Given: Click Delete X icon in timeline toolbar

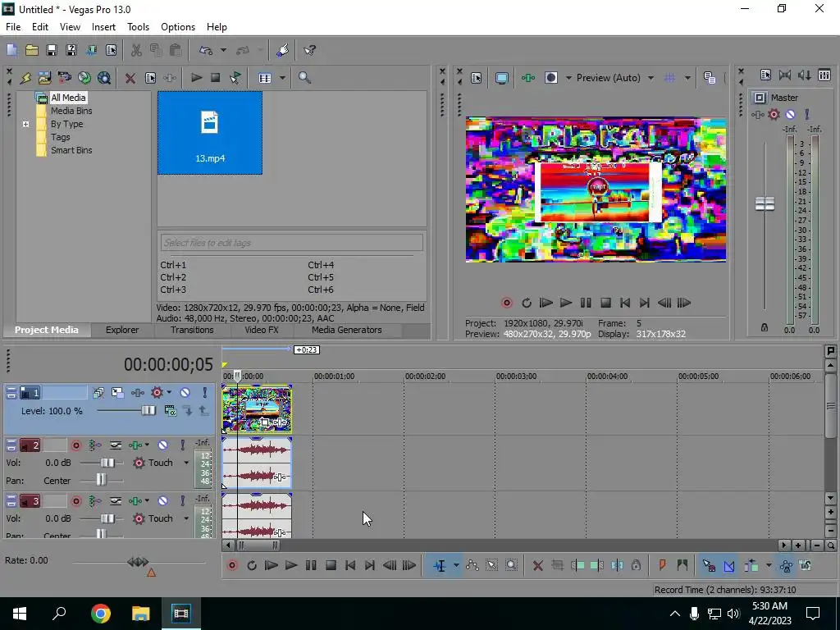Looking at the screenshot, I should (538, 566).
